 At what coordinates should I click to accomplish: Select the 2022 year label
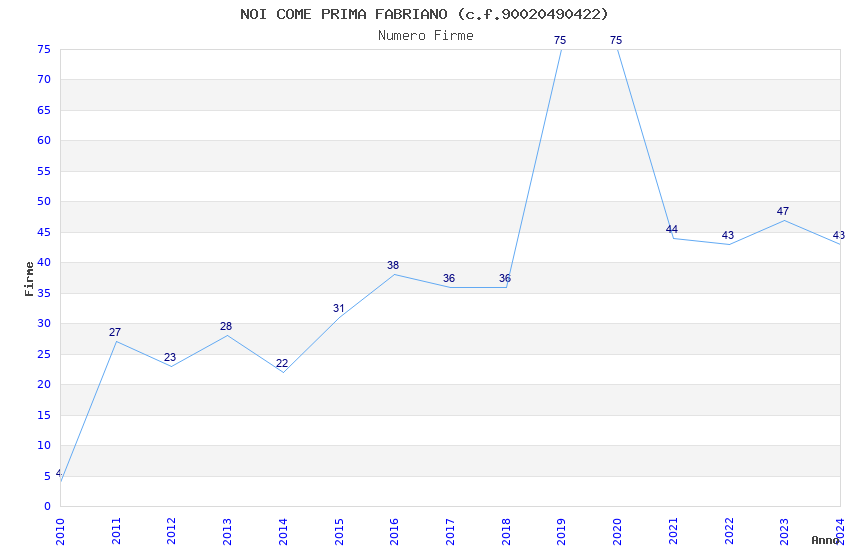point(729,531)
